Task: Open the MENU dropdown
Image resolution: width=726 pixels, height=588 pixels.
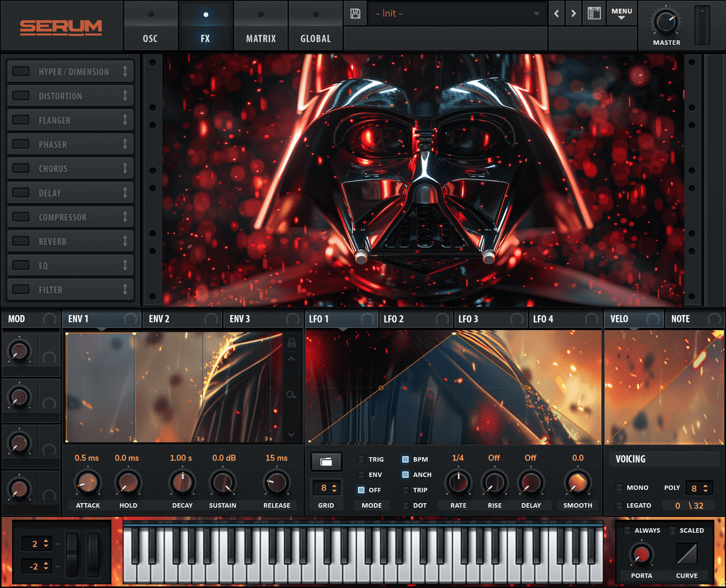Action: (621, 14)
